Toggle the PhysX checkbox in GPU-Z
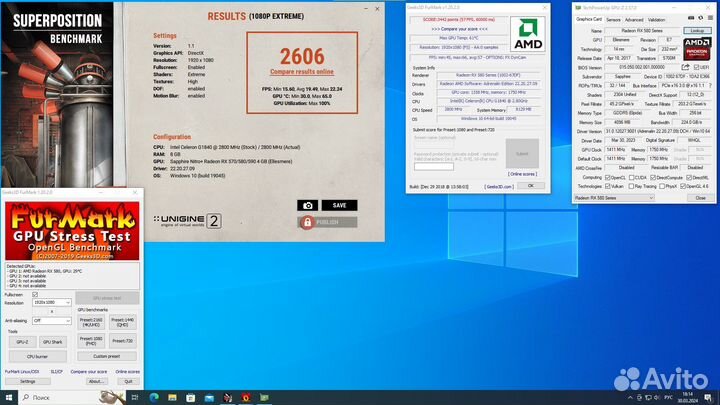 662,186
